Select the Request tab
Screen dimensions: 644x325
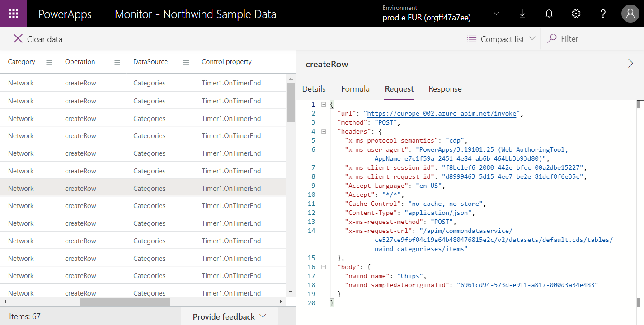[x=399, y=89]
